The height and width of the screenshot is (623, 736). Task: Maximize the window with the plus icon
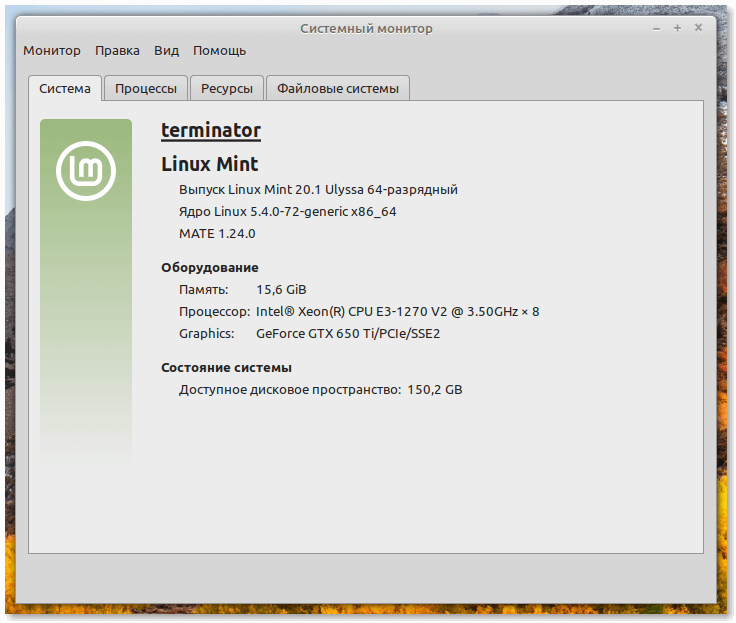coord(677,28)
